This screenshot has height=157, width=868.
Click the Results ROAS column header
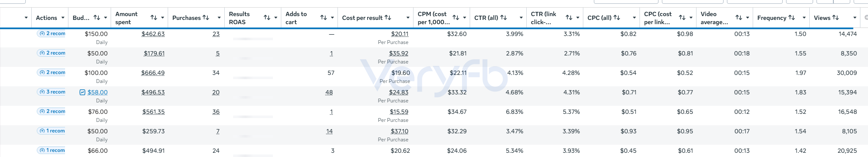[239, 18]
